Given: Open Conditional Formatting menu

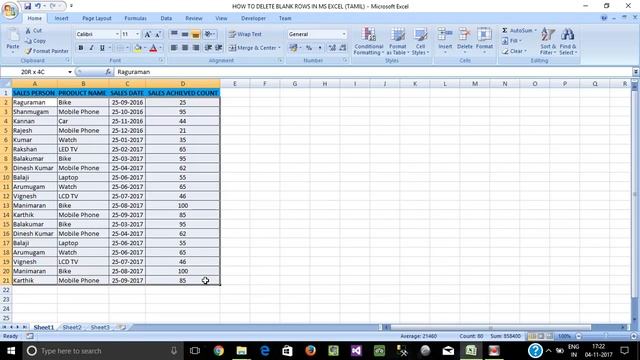Looking at the screenshot, I should click(x=369, y=41).
